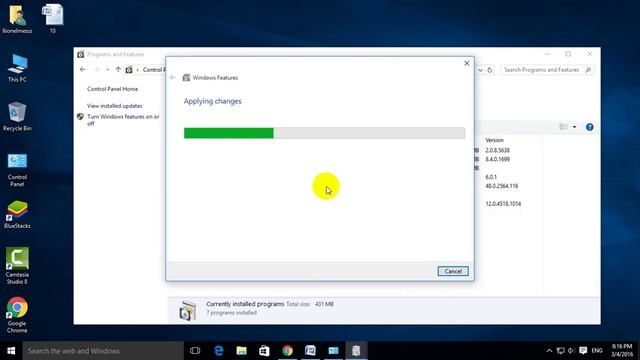Cancel the Windows Features changes

click(x=453, y=271)
